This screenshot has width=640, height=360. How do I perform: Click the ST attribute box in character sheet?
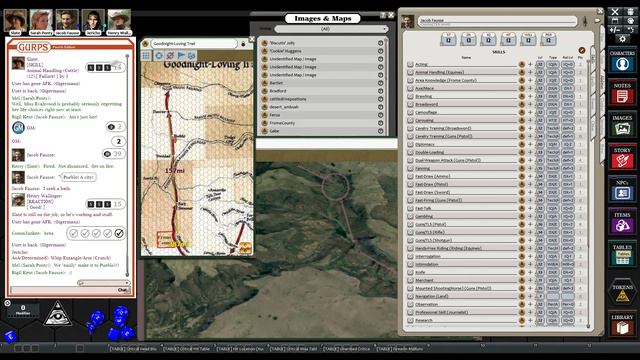[448, 39]
